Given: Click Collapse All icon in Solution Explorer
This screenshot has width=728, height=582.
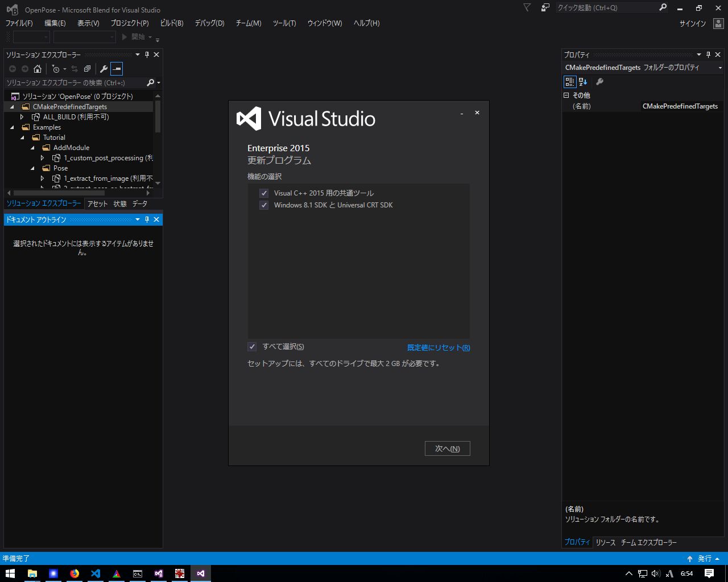Looking at the screenshot, I should pos(87,69).
